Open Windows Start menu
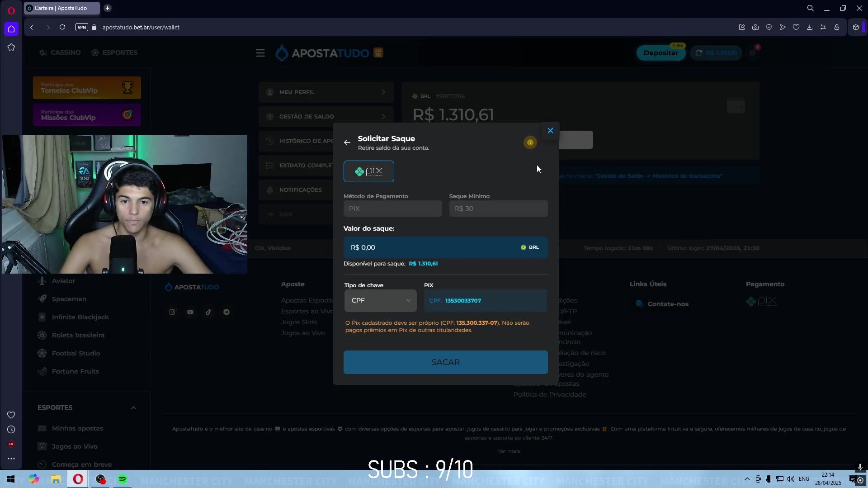 coord(11,479)
